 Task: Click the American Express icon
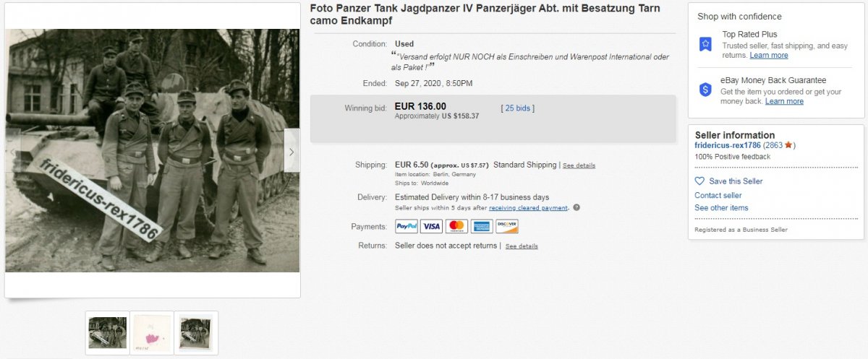(x=482, y=226)
